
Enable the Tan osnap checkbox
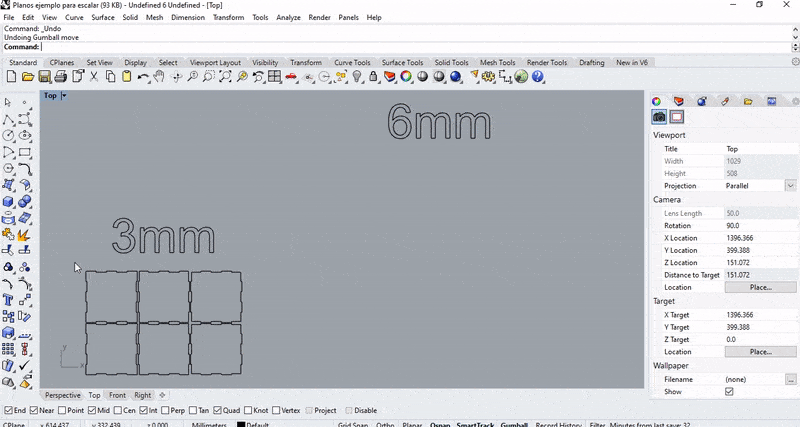[x=193, y=410]
